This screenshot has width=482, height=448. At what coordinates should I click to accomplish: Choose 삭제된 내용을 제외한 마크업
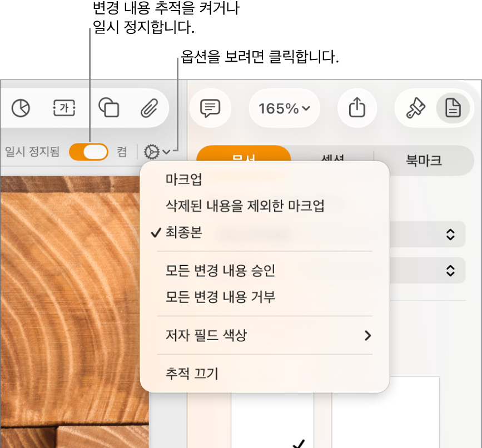click(x=265, y=206)
